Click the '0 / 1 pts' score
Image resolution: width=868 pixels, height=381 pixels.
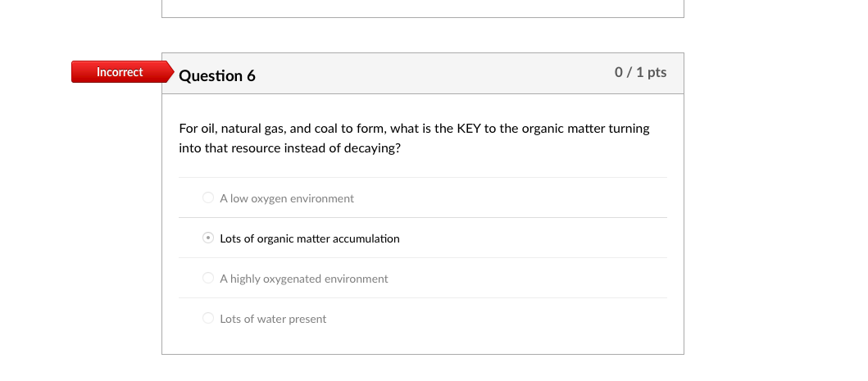click(640, 73)
